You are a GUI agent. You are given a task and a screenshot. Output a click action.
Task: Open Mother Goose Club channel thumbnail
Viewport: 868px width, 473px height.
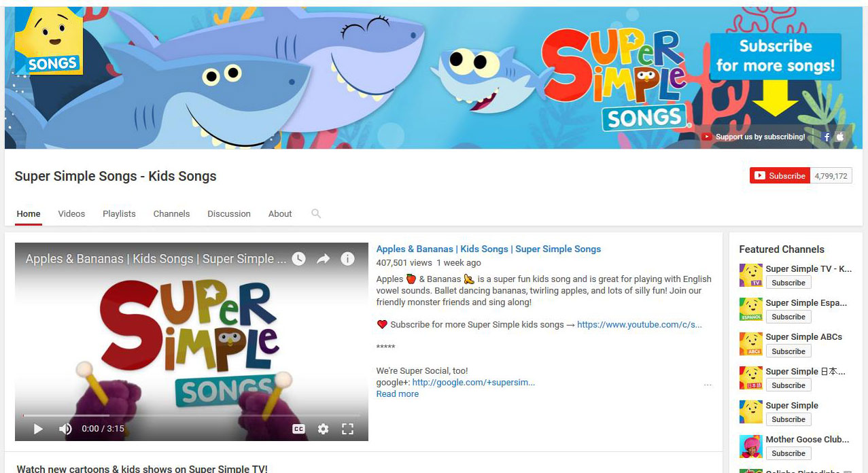click(751, 446)
